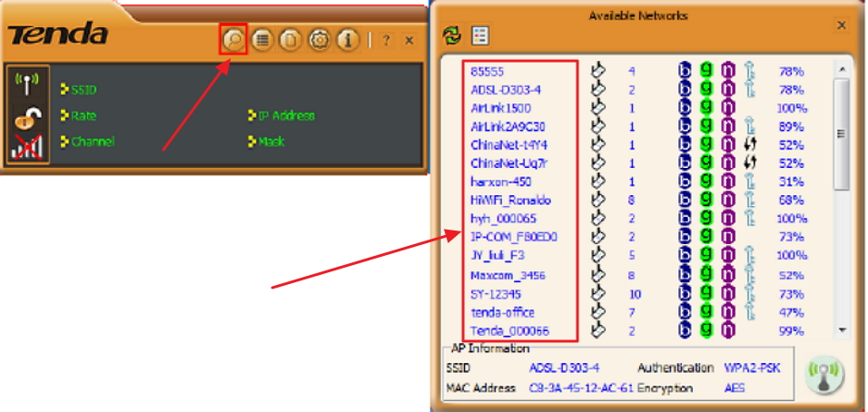Click the clipboard-shaped icon beside the list icon
Viewport: 868px width, 412px height.
coord(290,40)
